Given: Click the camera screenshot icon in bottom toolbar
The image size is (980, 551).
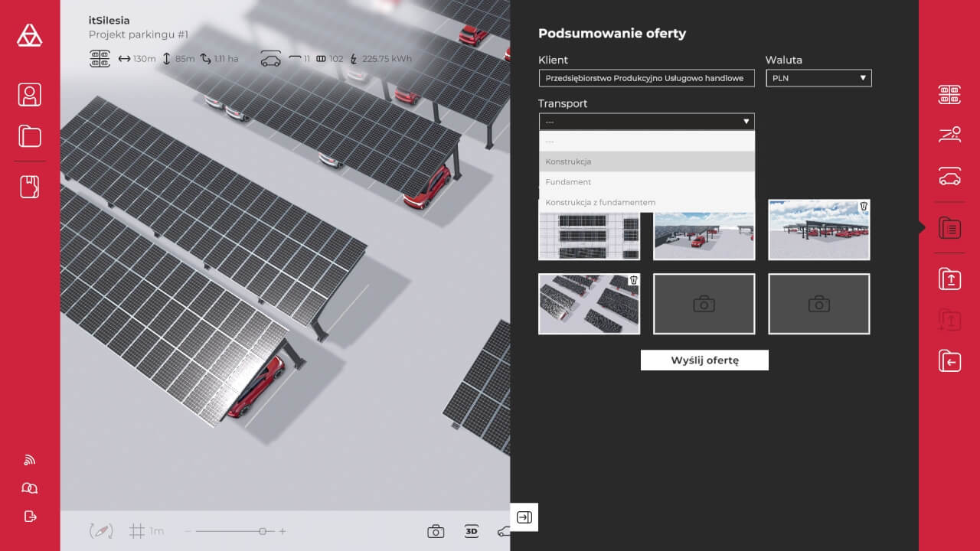Looking at the screenshot, I should point(436,531).
